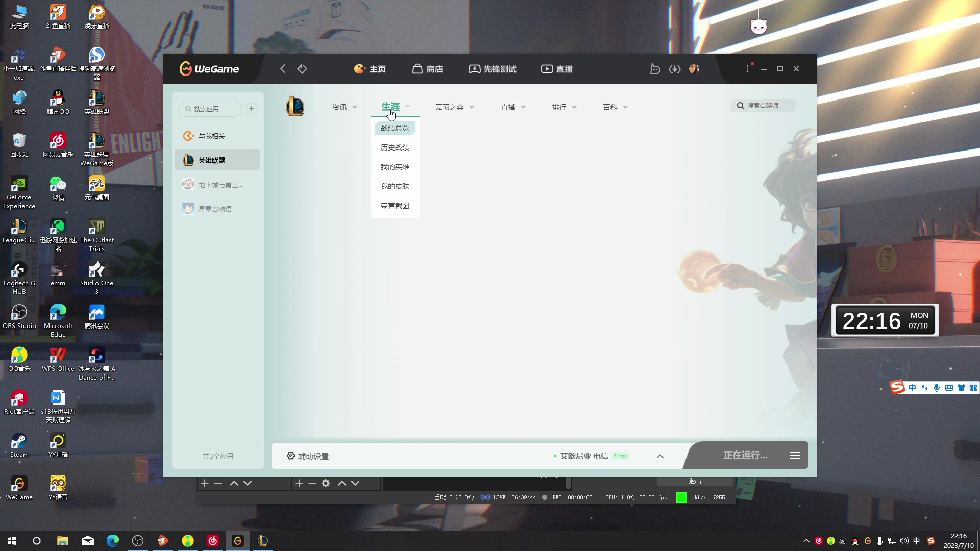980x551 pixels.
Task: Open the code/developer icon in toolbar
Action: pos(674,69)
